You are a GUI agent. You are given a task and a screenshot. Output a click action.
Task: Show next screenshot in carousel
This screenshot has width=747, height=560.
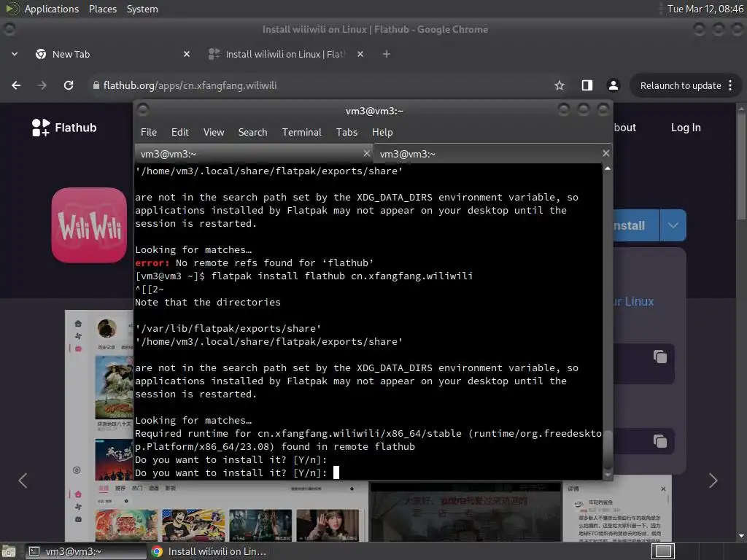point(713,481)
